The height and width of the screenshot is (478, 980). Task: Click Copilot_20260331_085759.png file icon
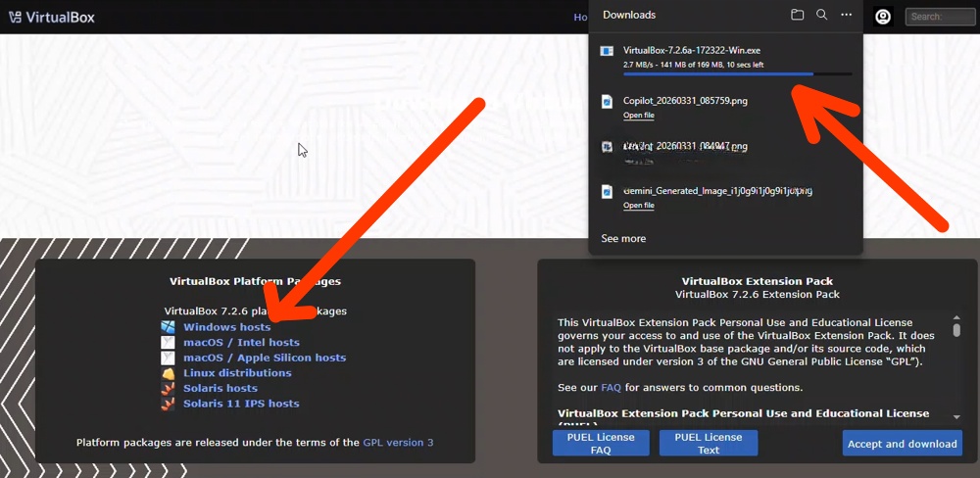tap(607, 101)
